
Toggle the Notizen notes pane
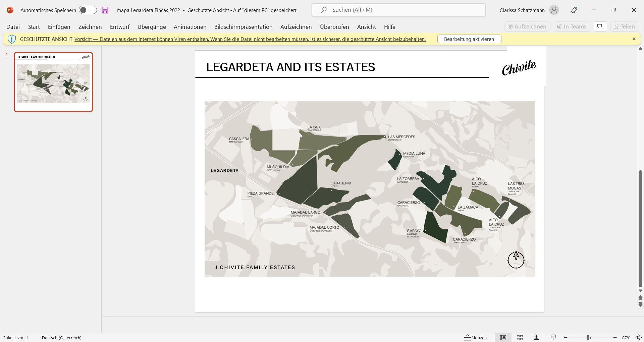coord(475,338)
